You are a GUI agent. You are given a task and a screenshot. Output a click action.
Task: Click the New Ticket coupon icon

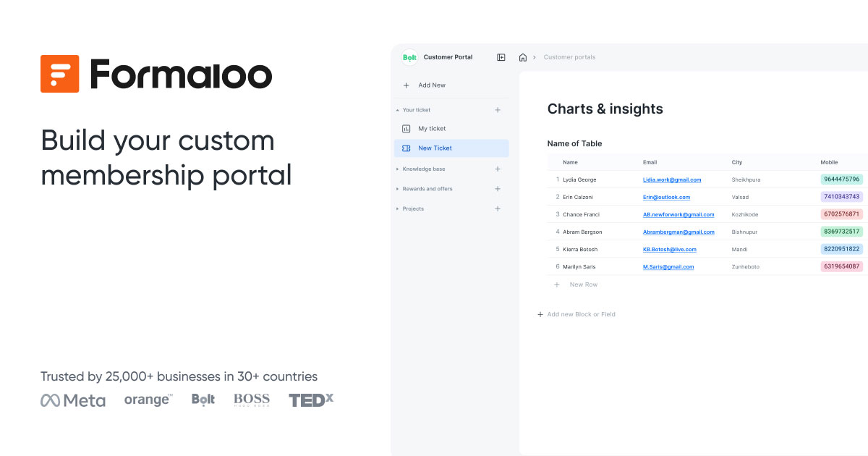tap(407, 148)
